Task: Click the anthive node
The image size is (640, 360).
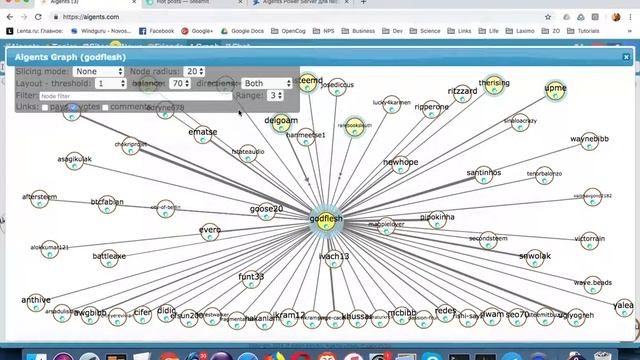Action: tap(36, 303)
